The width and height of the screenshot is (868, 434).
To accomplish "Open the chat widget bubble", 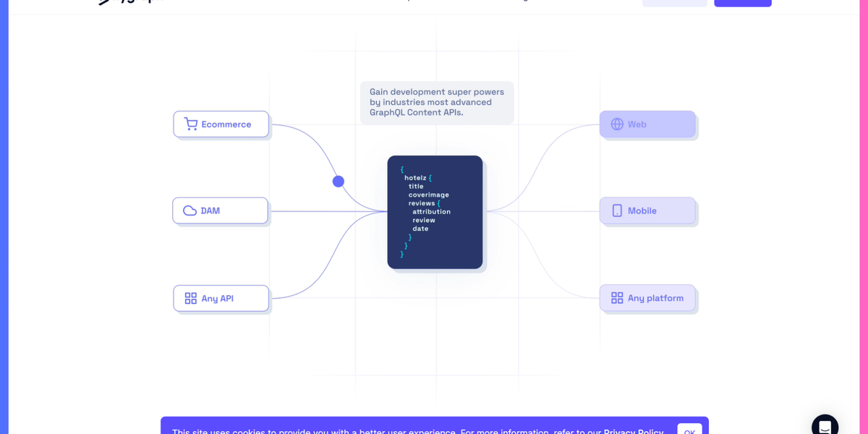I will (x=825, y=425).
